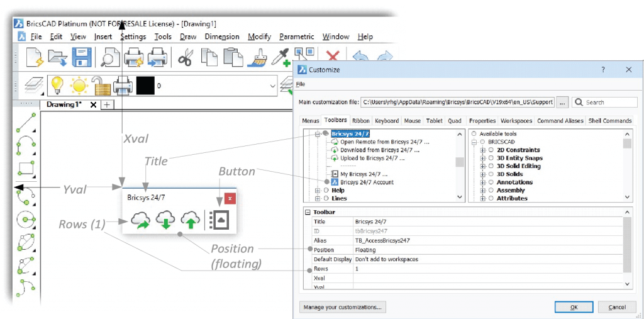Expand the Annotations tools node
The width and height of the screenshot is (644, 319).
tap(482, 182)
